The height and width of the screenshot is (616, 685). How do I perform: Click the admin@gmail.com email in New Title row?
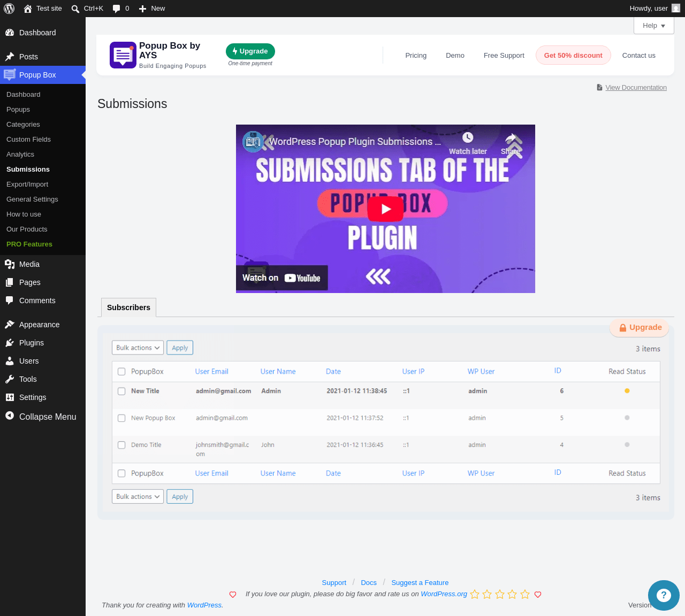[x=223, y=391]
